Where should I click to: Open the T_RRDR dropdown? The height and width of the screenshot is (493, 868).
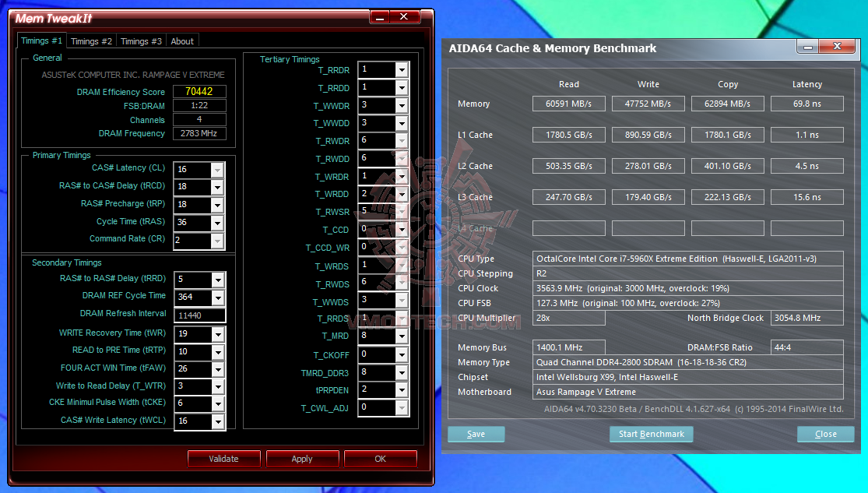coord(402,70)
